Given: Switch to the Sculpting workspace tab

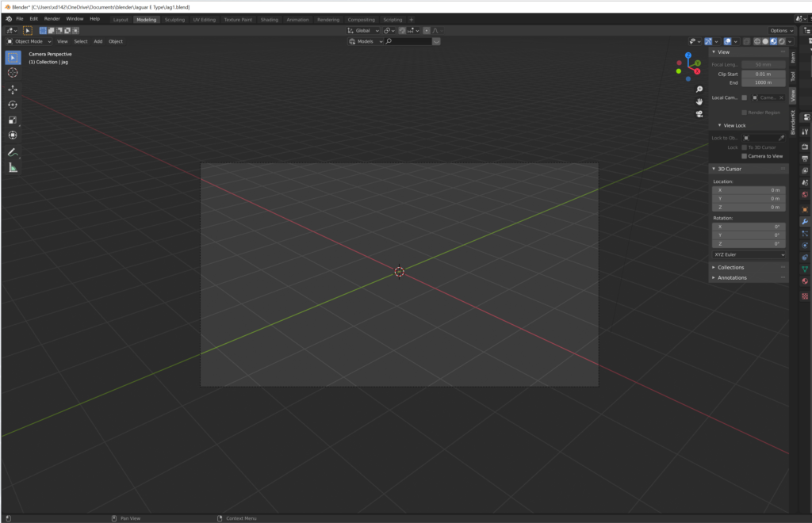Looking at the screenshot, I should [174, 19].
